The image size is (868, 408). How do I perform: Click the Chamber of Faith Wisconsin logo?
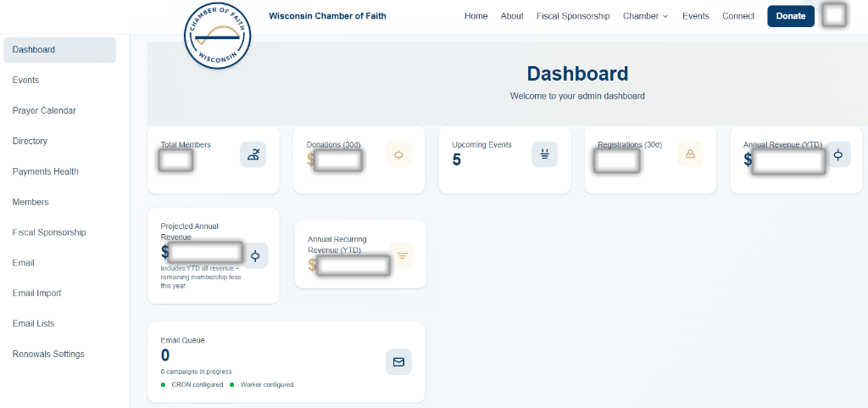pos(218,37)
